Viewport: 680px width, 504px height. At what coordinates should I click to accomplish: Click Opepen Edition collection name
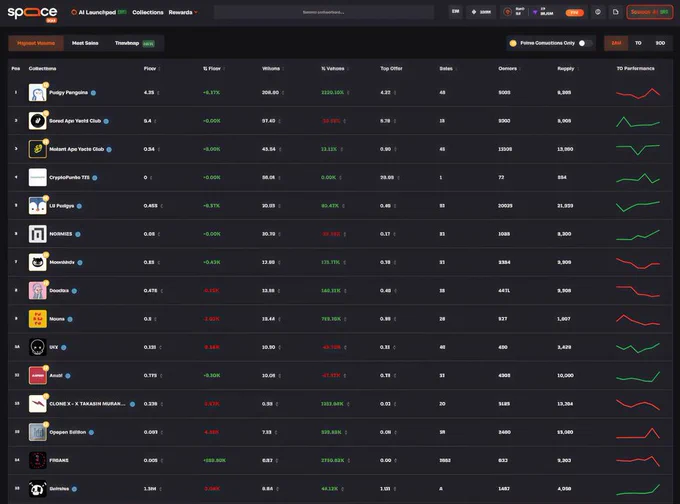coord(67,432)
